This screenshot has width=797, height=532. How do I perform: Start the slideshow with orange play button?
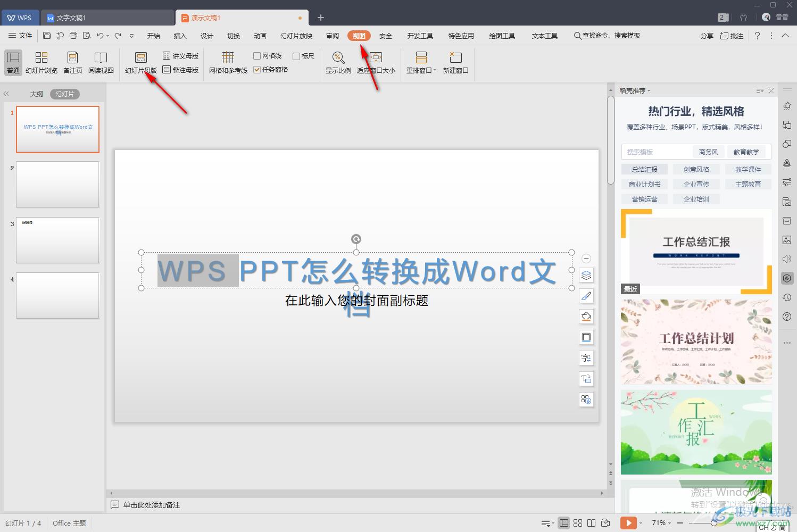[628, 523]
